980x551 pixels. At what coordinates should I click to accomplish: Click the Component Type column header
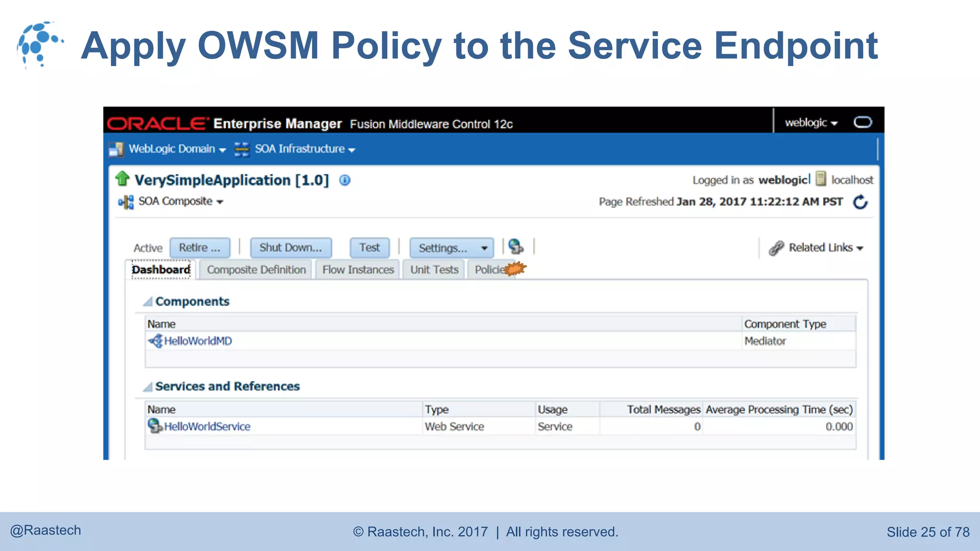click(799, 324)
